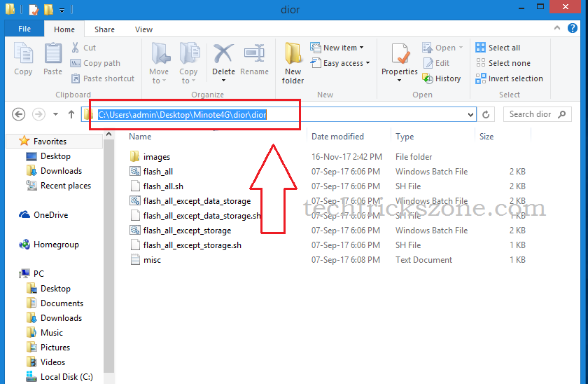Switch to the Share ribbon tab
The image size is (588, 384).
click(105, 29)
